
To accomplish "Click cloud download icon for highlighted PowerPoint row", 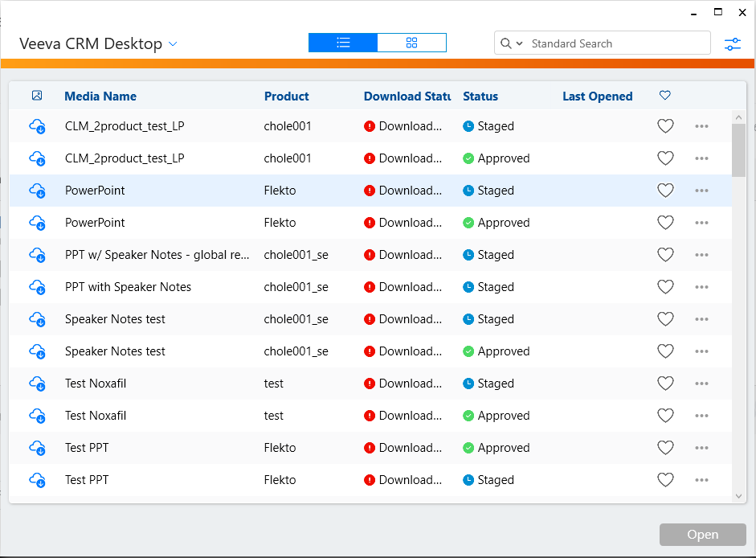I will pos(37,191).
